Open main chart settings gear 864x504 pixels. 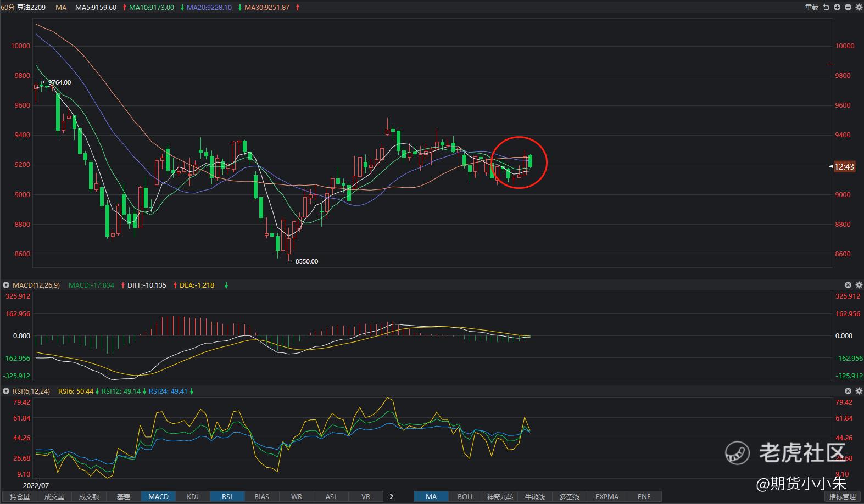[x=859, y=8]
